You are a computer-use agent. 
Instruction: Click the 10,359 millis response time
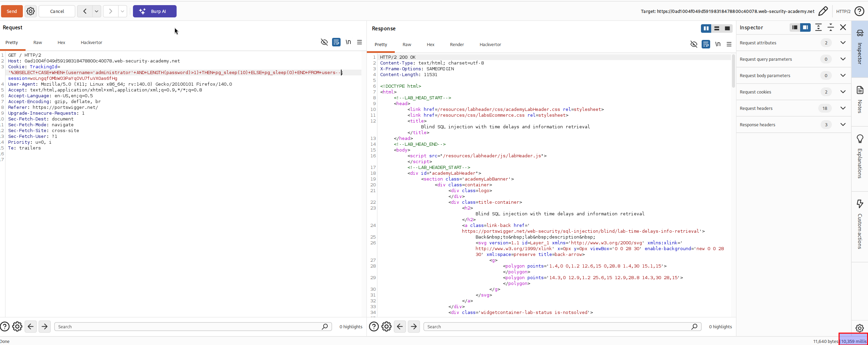tap(854, 341)
